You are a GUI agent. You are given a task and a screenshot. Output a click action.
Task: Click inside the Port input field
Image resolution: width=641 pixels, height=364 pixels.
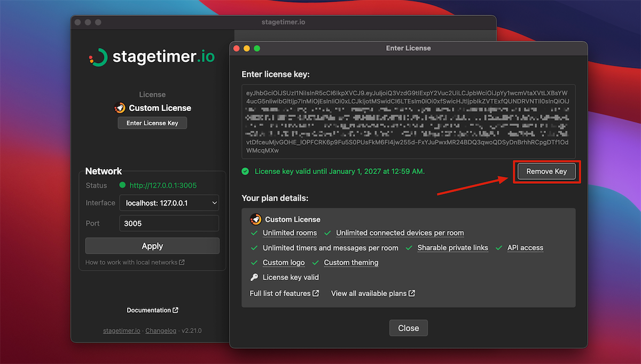[169, 223]
